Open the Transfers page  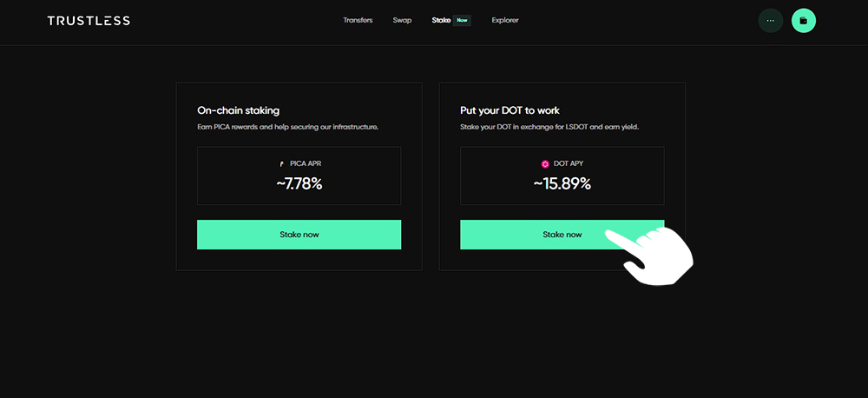coord(358,21)
